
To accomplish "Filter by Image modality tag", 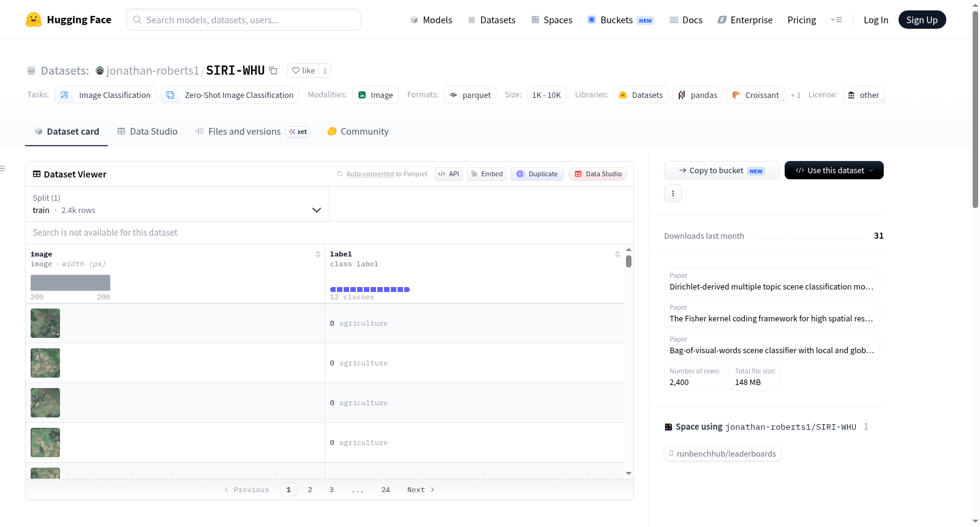I will [x=375, y=95].
